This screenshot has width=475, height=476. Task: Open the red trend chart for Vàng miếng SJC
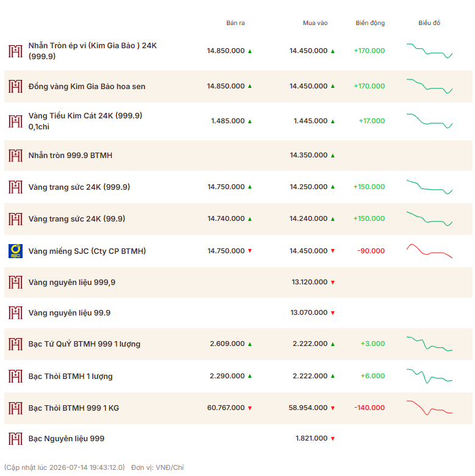pos(429,251)
